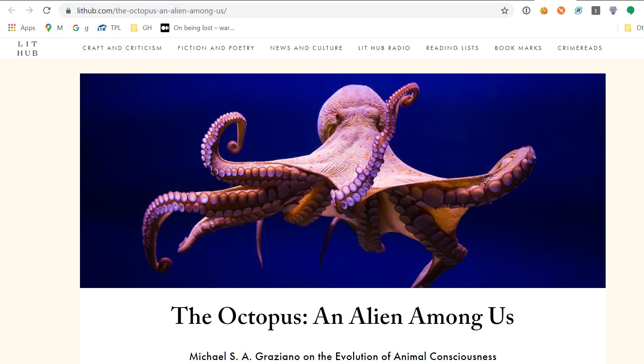
Task: Open the Apps grid shortcut
Action: coord(22,28)
